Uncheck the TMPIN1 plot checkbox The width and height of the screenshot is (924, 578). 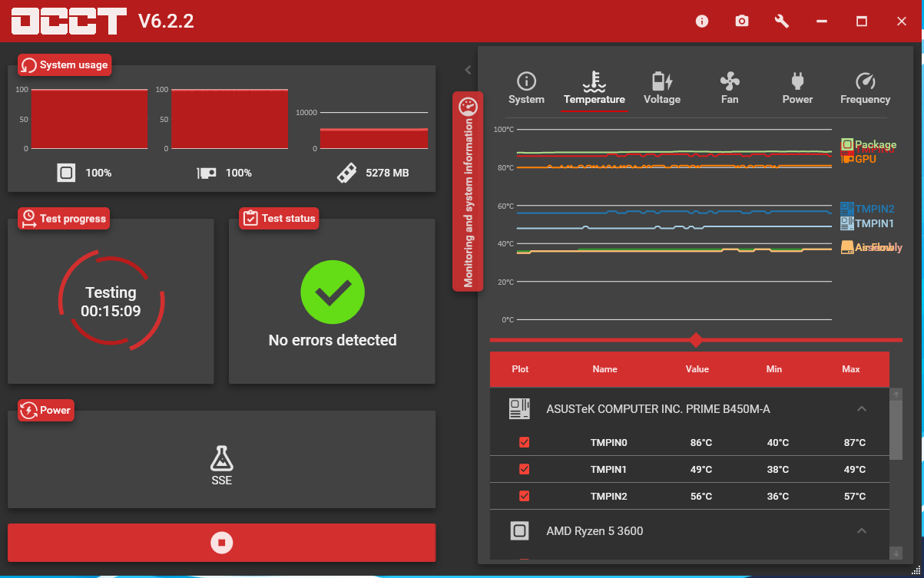525,469
